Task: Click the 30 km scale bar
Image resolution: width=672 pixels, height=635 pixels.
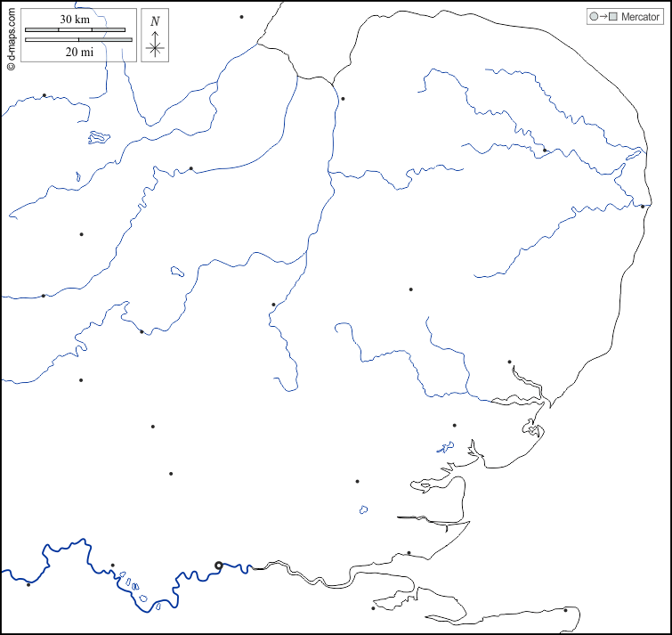Action: pos(75,29)
